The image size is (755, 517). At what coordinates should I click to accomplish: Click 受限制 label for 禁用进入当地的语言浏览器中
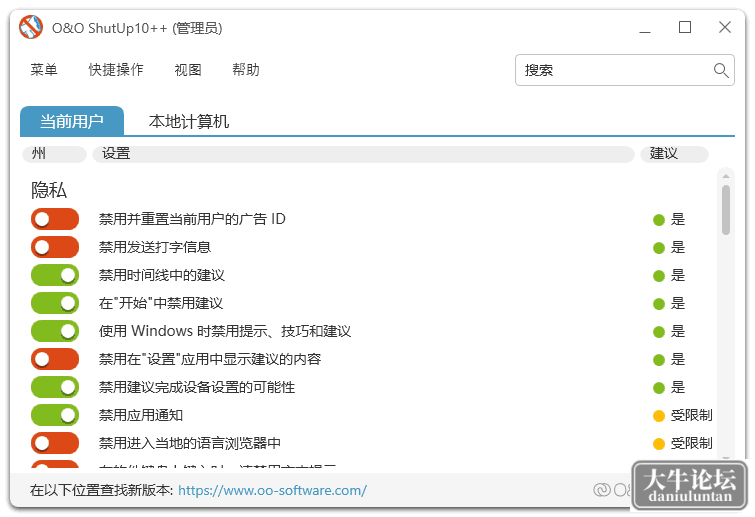(x=691, y=443)
